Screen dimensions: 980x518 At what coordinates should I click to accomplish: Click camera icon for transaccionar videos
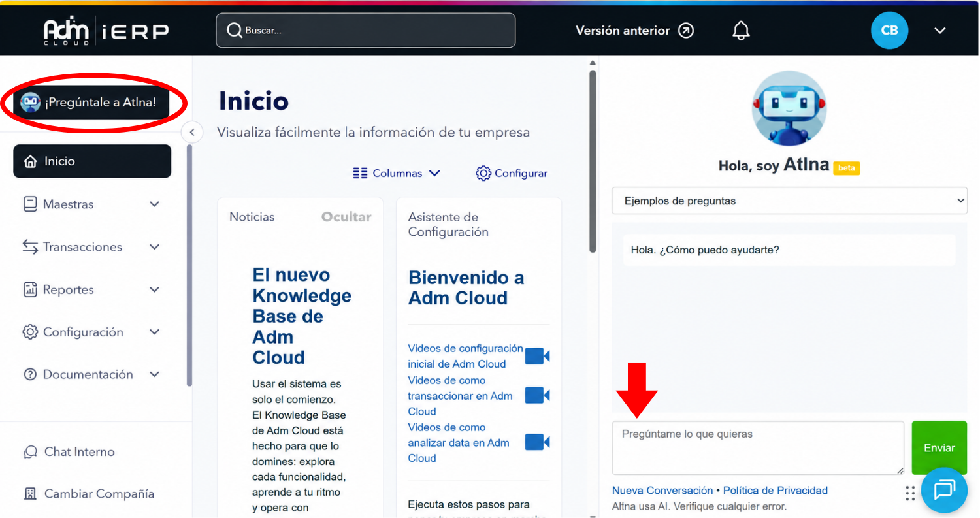click(x=537, y=395)
